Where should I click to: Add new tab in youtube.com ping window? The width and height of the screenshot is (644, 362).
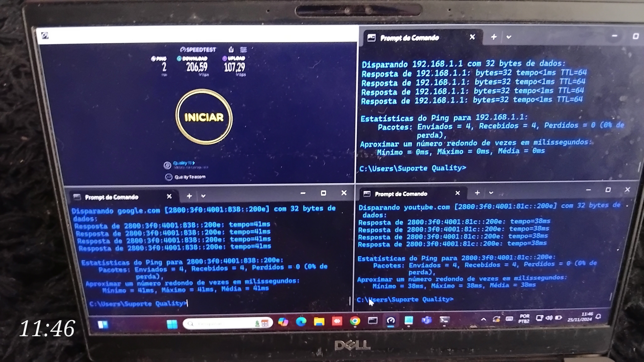pyautogui.click(x=477, y=193)
